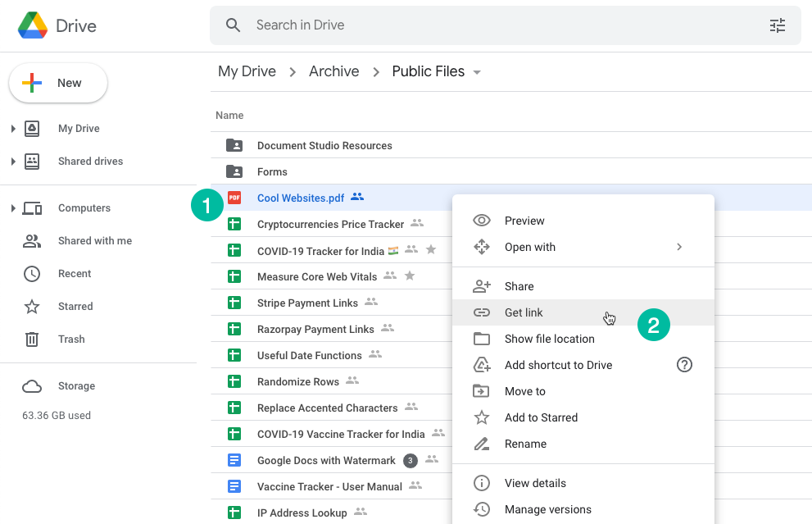This screenshot has height=524, width=812.
Task: Click the Computers section icon
Action: pyautogui.click(x=34, y=207)
